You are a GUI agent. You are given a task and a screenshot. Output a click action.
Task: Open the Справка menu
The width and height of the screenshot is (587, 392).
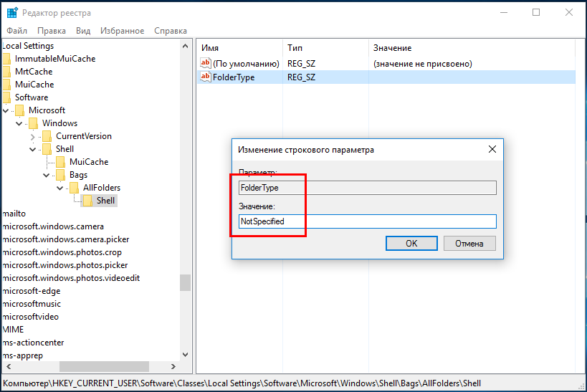[x=171, y=31]
